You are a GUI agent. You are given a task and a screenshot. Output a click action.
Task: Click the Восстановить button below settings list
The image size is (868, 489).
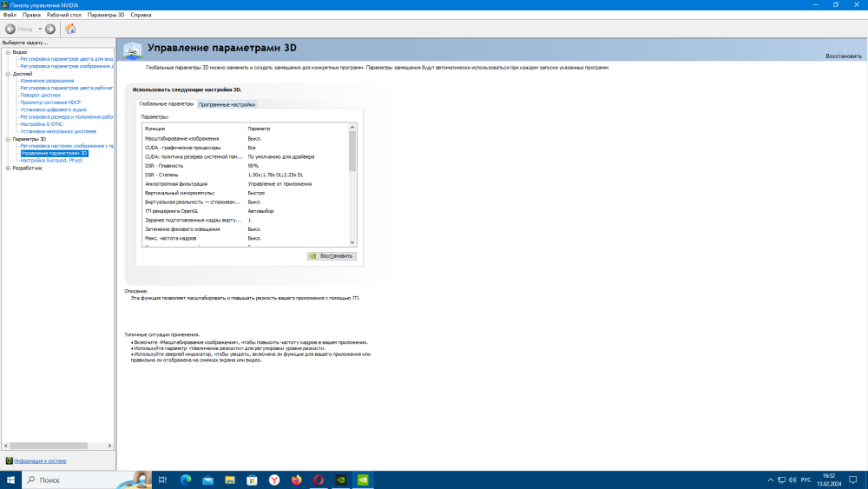click(x=332, y=256)
